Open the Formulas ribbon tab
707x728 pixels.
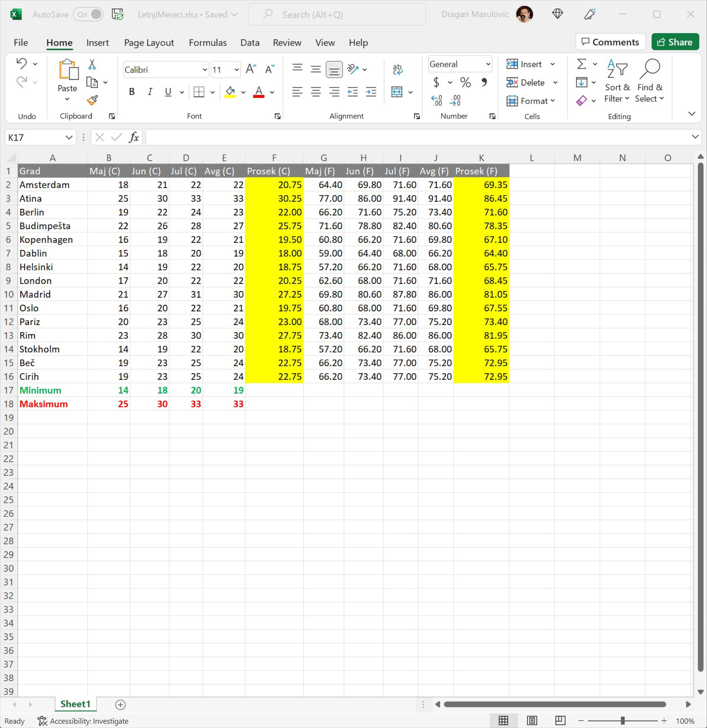[x=207, y=43]
